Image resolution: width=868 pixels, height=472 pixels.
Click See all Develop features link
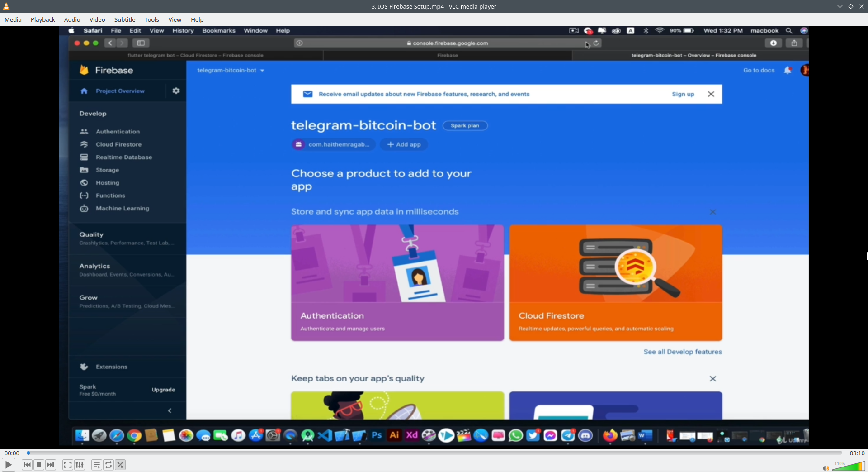point(683,352)
